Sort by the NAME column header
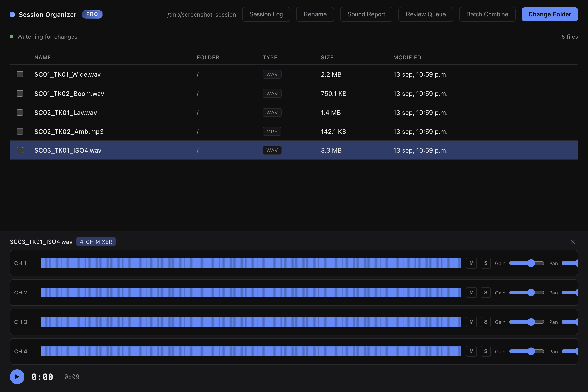 pyautogui.click(x=42, y=58)
